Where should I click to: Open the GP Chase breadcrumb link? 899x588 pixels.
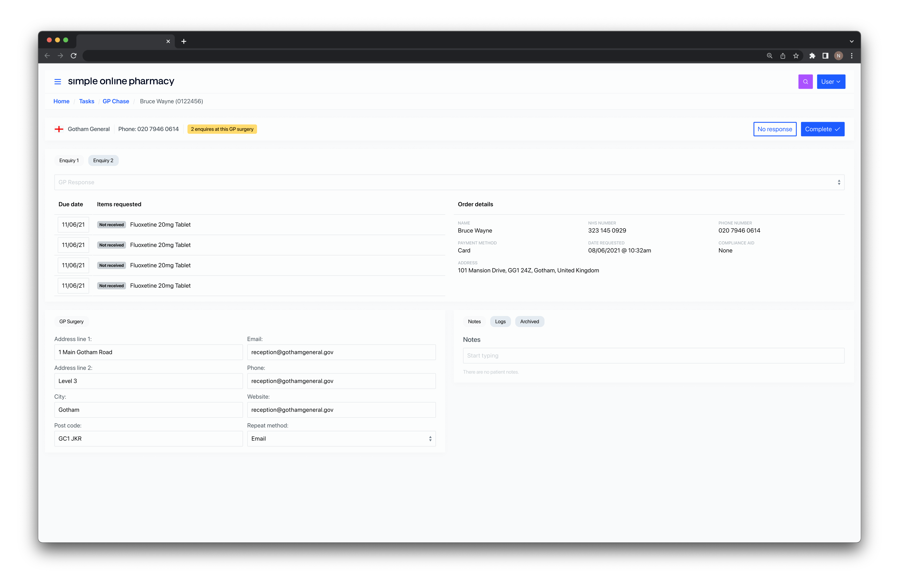click(116, 101)
